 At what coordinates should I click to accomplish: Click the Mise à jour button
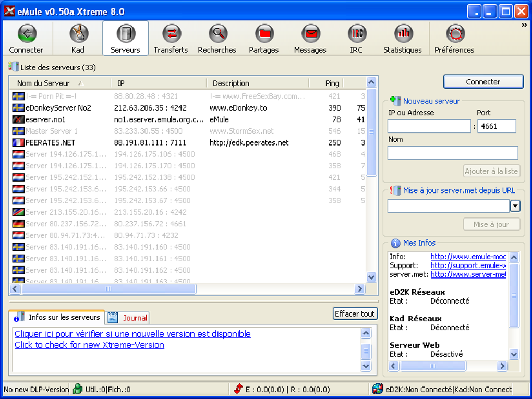(x=491, y=224)
